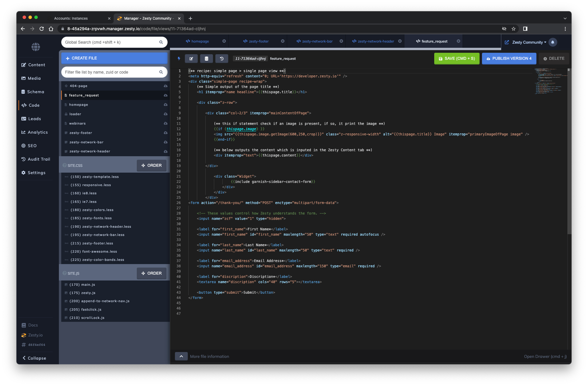The image size is (588, 386).
Task: Click the PUBLISH VERSION 4 button
Action: click(509, 58)
